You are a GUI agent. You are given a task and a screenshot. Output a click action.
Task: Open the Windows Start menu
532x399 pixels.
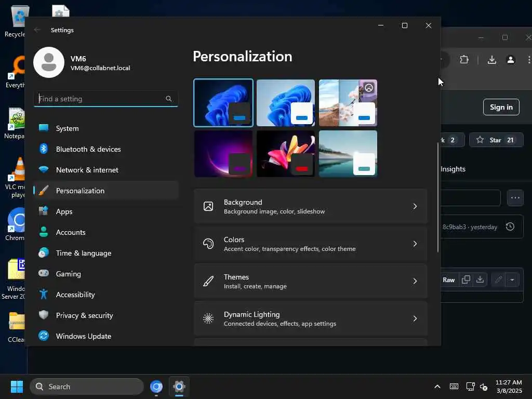click(17, 387)
